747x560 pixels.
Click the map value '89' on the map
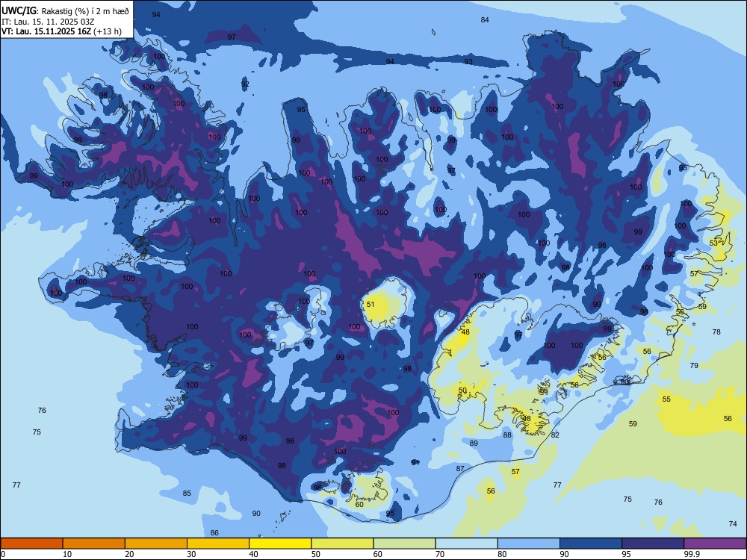click(x=474, y=444)
